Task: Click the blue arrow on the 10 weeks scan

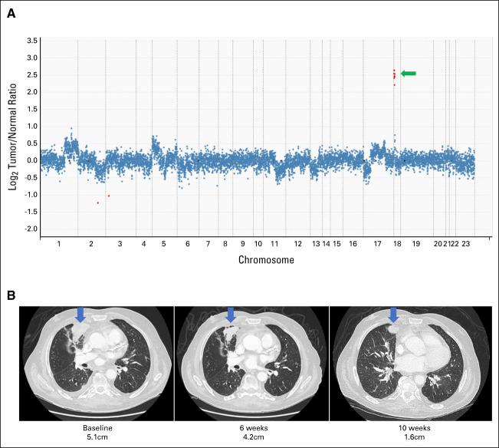Action: (x=393, y=314)
